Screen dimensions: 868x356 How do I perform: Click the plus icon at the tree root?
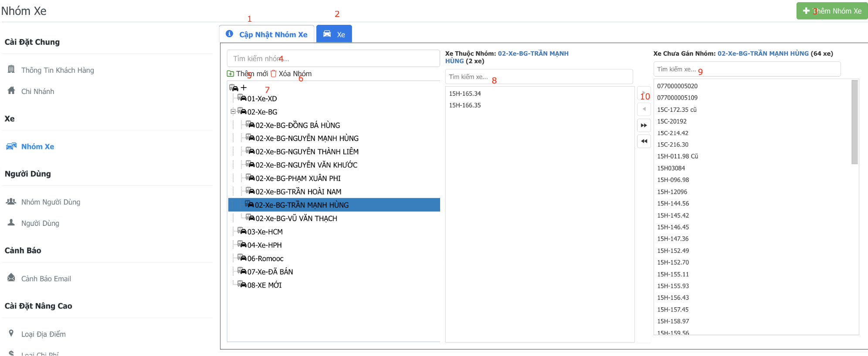click(244, 87)
